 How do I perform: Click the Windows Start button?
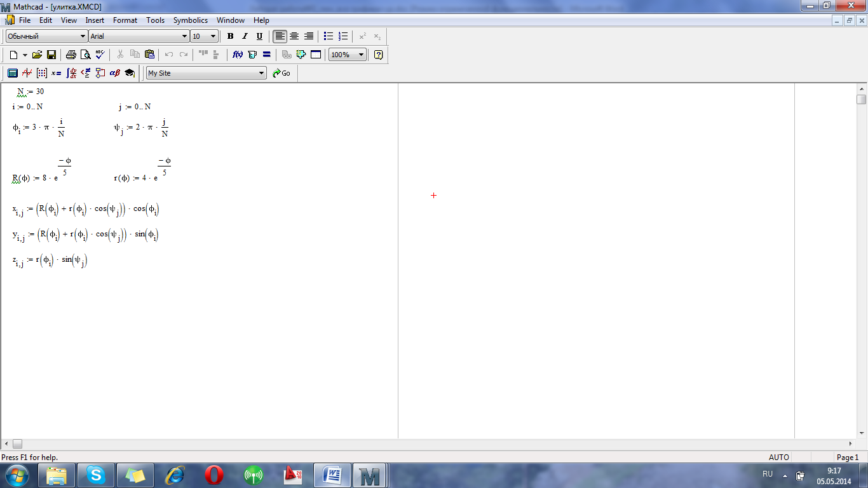tap(17, 475)
